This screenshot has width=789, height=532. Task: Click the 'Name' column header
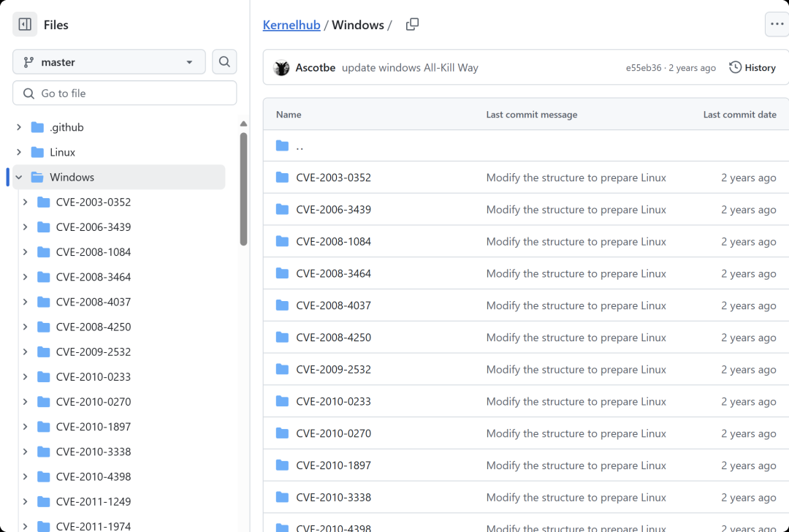click(x=289, y=114)
